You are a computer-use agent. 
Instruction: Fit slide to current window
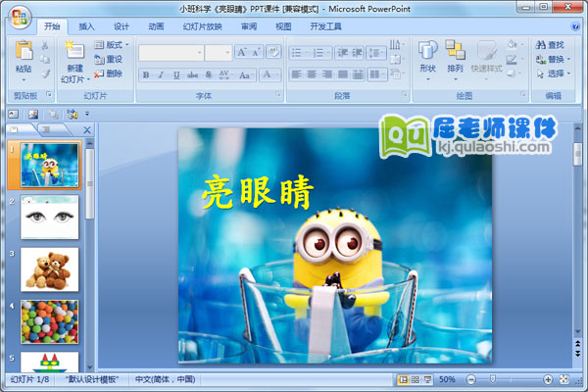[x=564, y=379]
